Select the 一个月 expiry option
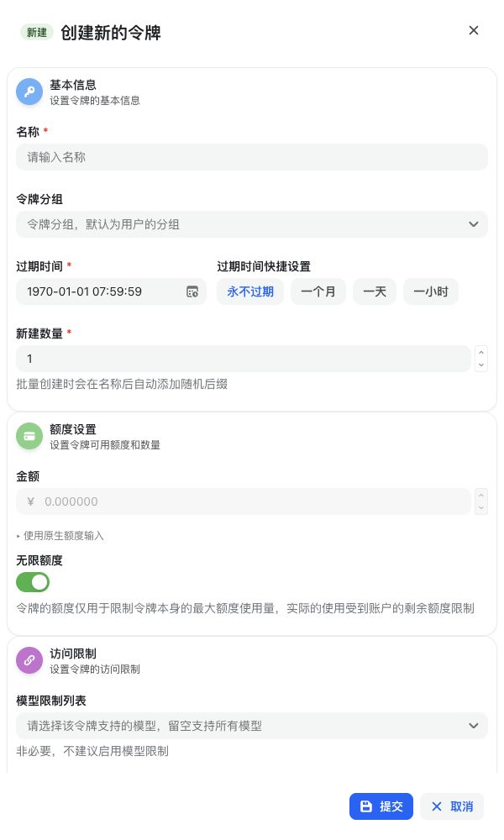The height and width of the screenshot is (840, 504). click(x=318, y=291)
